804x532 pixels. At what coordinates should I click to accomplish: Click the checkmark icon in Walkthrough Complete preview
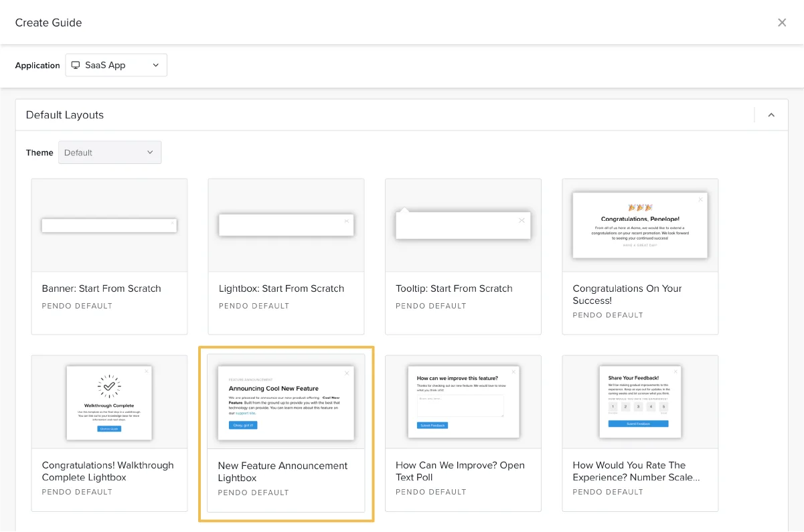[x=109, y=386]
